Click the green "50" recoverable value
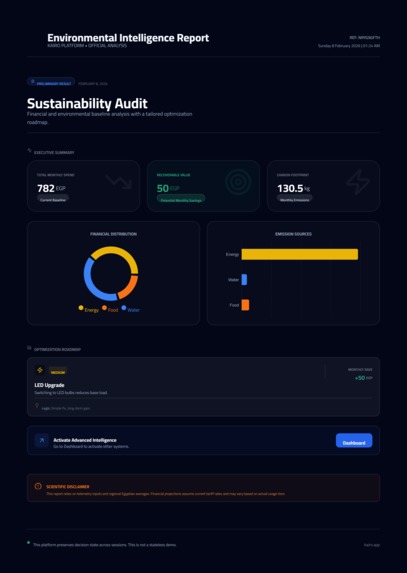 [x=163, y=188]
